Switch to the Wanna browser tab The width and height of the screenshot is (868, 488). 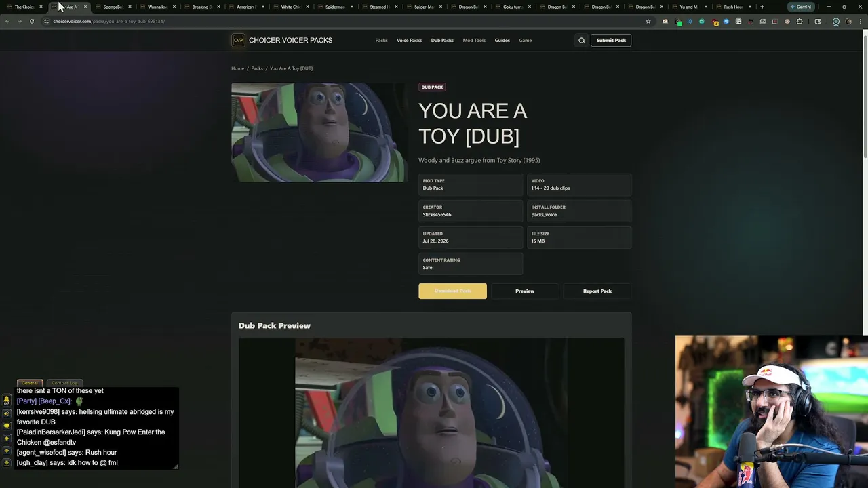(x=157, y=7)
